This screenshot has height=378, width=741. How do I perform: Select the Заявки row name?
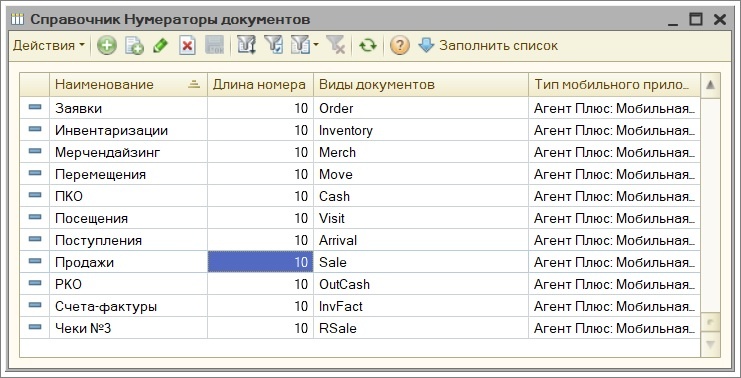78,108
